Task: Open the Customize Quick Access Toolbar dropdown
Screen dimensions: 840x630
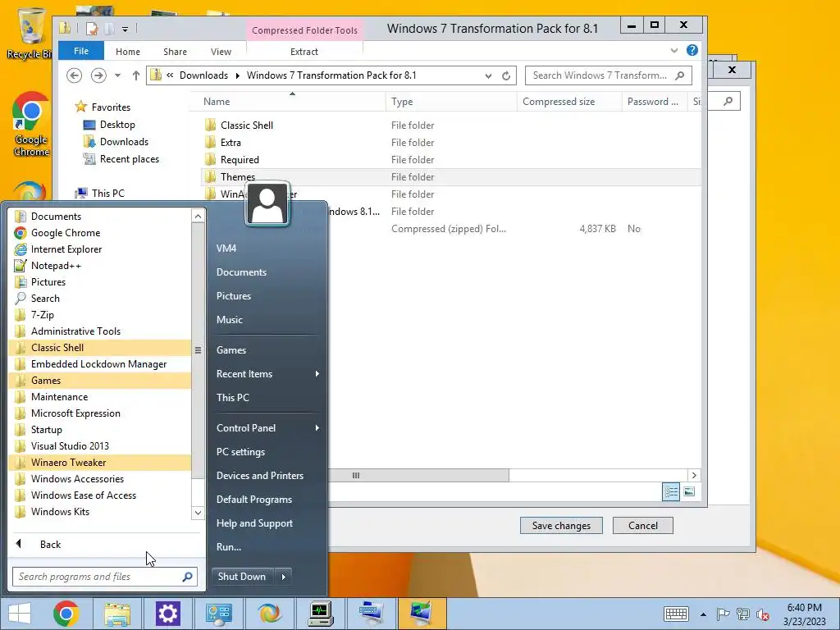Action: 125,29
